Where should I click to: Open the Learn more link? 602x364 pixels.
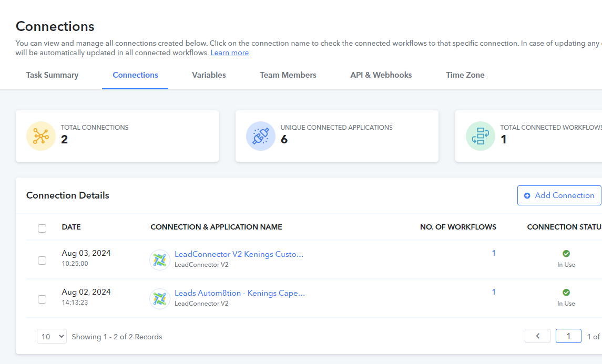(x=230, y=53)
